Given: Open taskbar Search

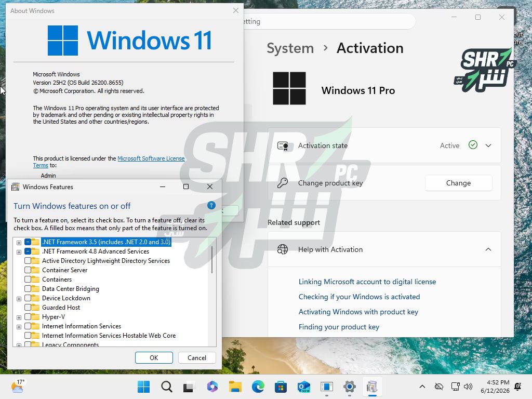Looking at the screenshot, I should tap(167, 387).
